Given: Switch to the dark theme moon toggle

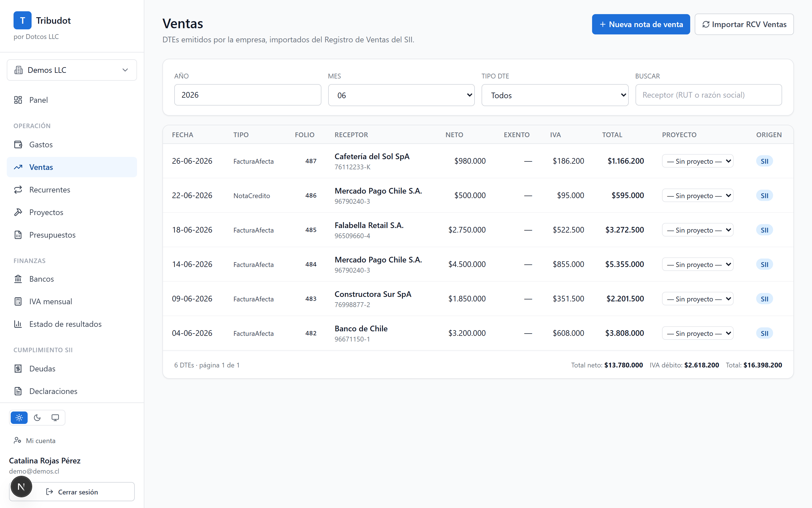Looking at the screenshot, I should (x=37, y=418).
